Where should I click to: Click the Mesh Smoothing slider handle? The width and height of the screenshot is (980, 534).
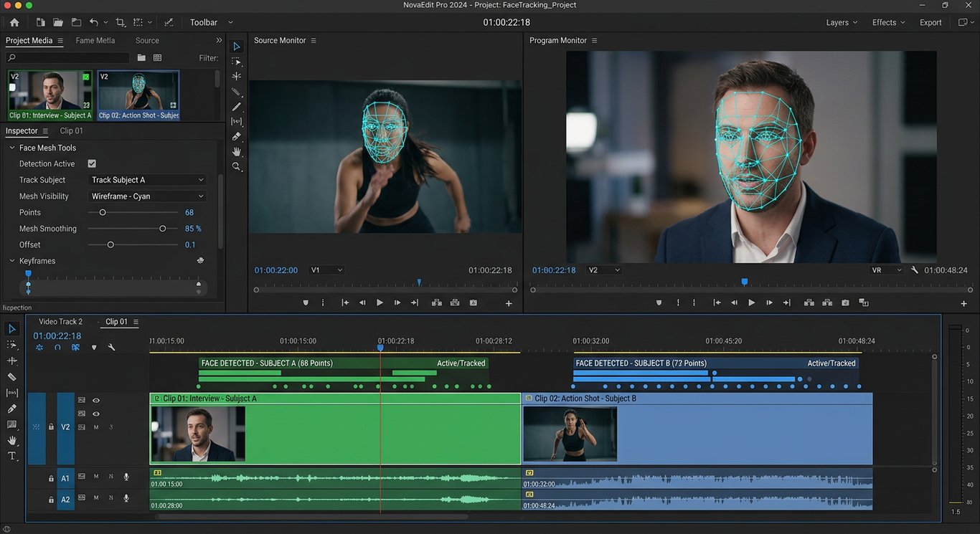163,229
